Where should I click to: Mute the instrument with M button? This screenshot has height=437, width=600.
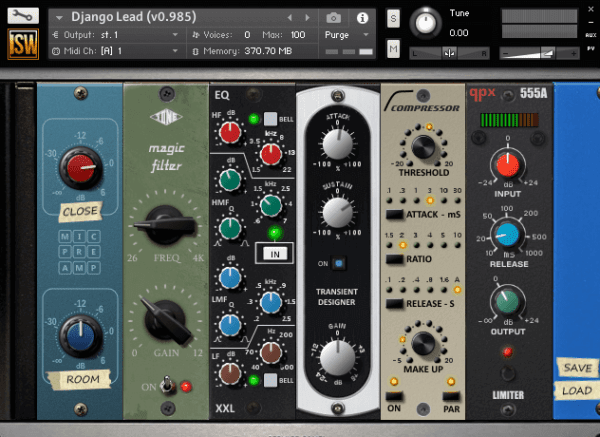point(393,49)
